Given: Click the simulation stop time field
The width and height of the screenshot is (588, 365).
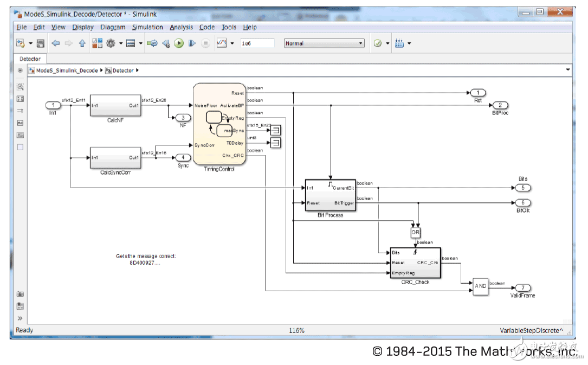Looking at the screenshot, I should coord(257,43).
